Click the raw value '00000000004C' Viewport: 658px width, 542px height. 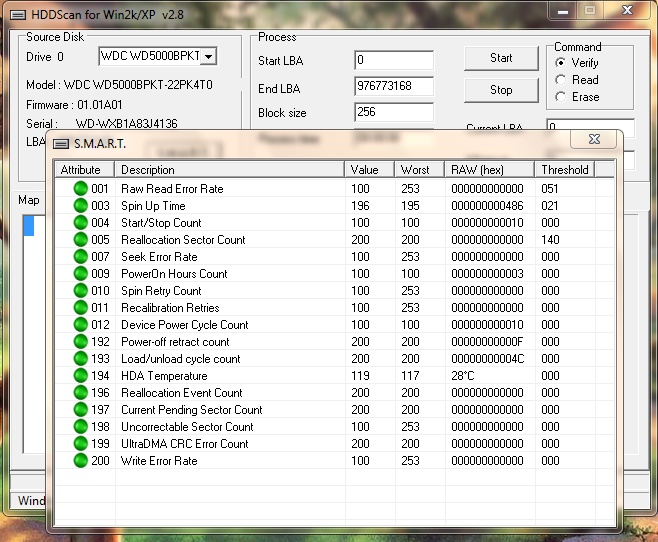click(487, 359)
